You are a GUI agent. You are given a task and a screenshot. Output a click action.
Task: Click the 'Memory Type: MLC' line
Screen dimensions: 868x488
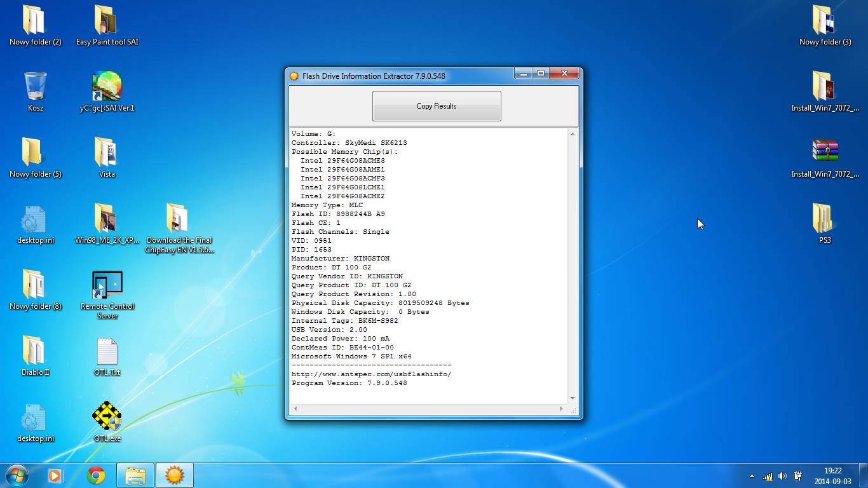click(x=327, y=205)
